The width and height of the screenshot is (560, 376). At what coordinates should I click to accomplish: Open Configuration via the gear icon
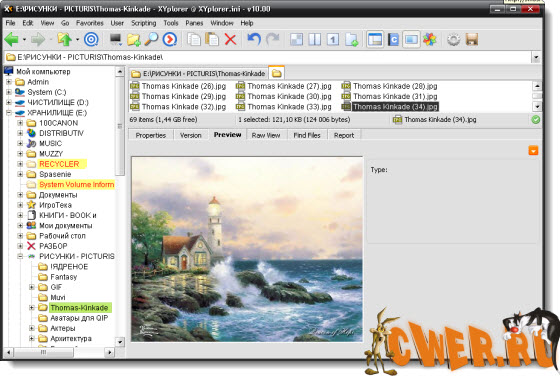(x=454, y=39)
